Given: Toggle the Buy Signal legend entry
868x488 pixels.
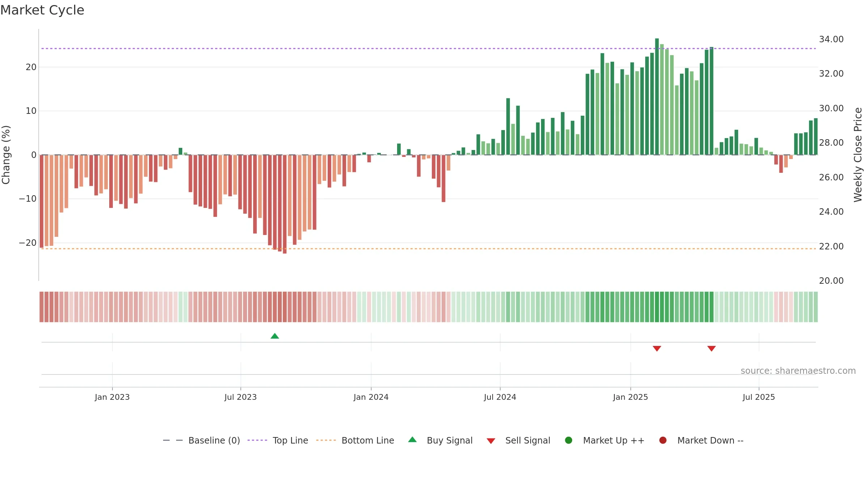Looking at the screenshot, I should pos(440,440).
